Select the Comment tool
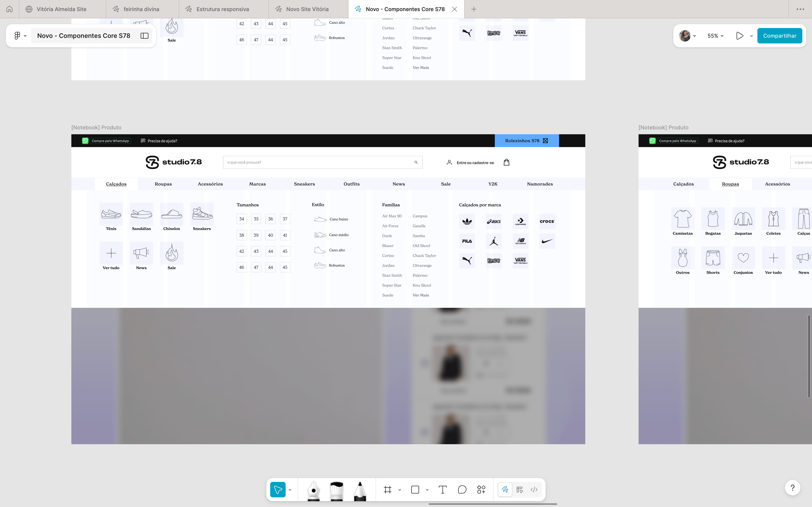The width and height of the screenshot is (812, 507). click(462, 490)
